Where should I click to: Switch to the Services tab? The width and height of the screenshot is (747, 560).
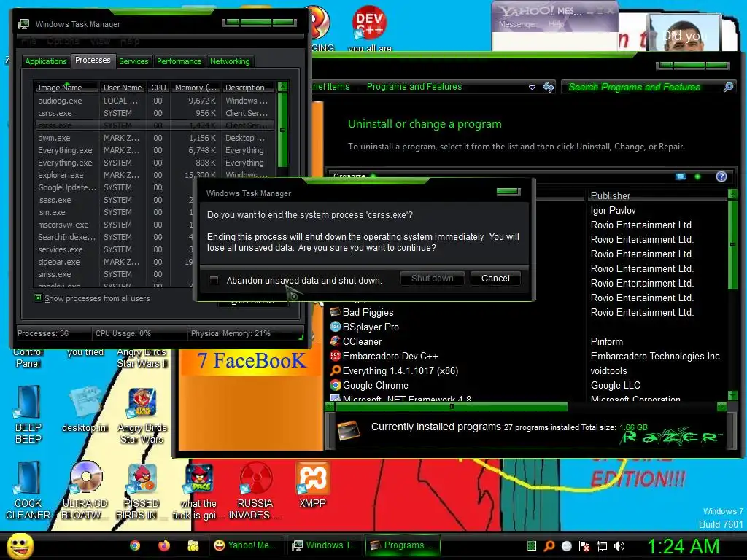point(133,61)
